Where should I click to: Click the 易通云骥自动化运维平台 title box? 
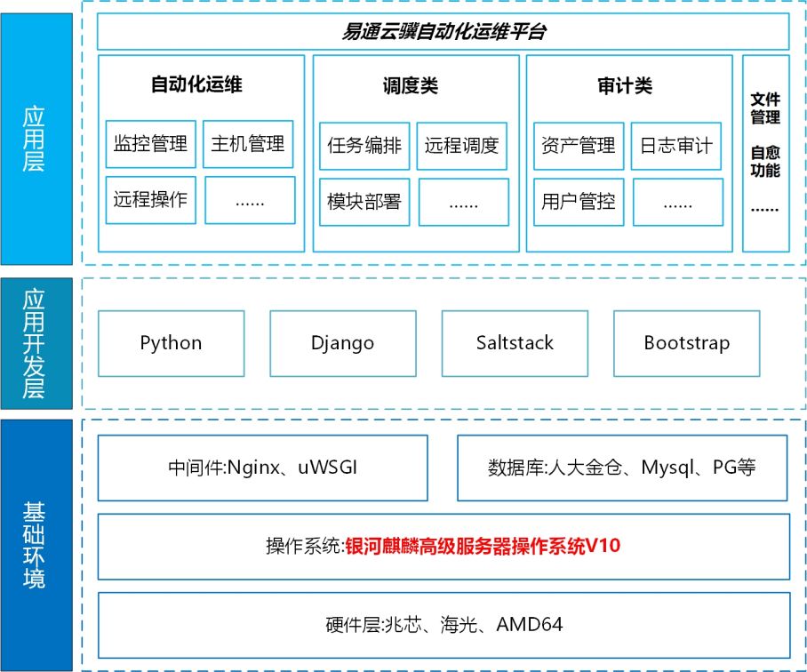[443, 31]
